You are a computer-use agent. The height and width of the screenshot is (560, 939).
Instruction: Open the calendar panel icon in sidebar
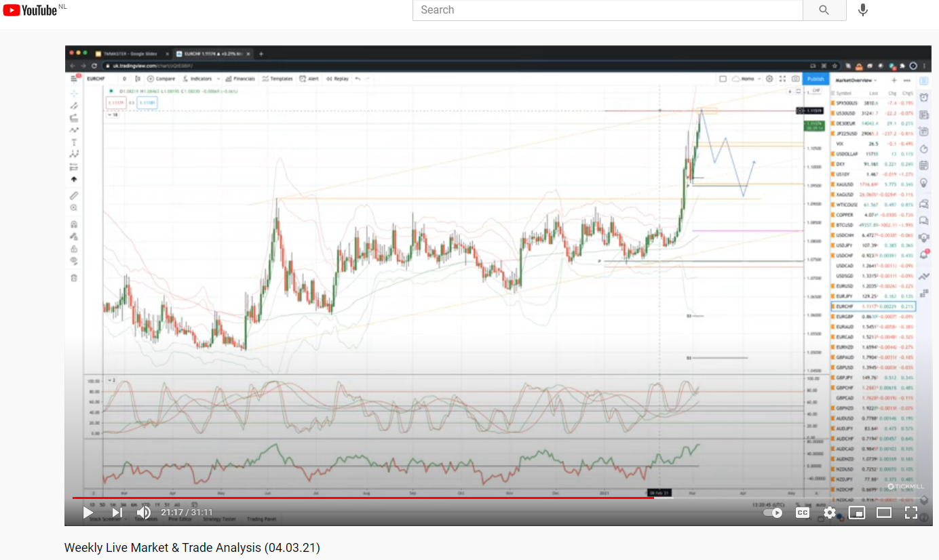(923, 165)
